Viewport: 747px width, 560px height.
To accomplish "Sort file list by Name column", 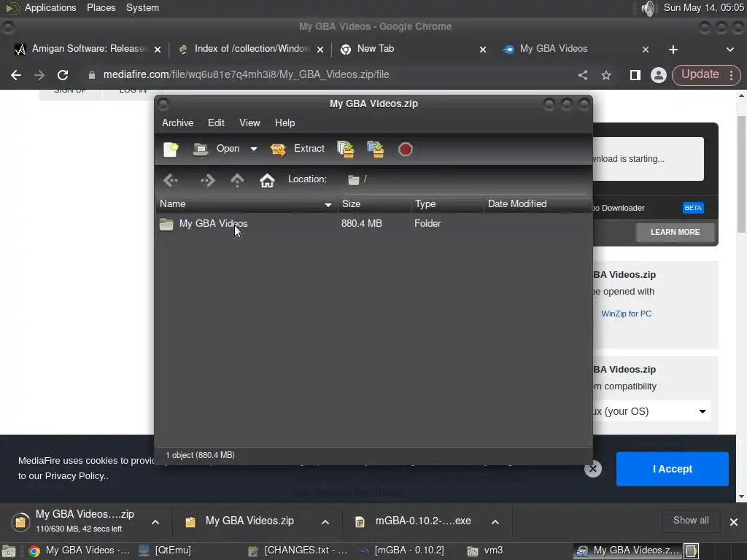I will pyautogui.click(x=247, y=204).
